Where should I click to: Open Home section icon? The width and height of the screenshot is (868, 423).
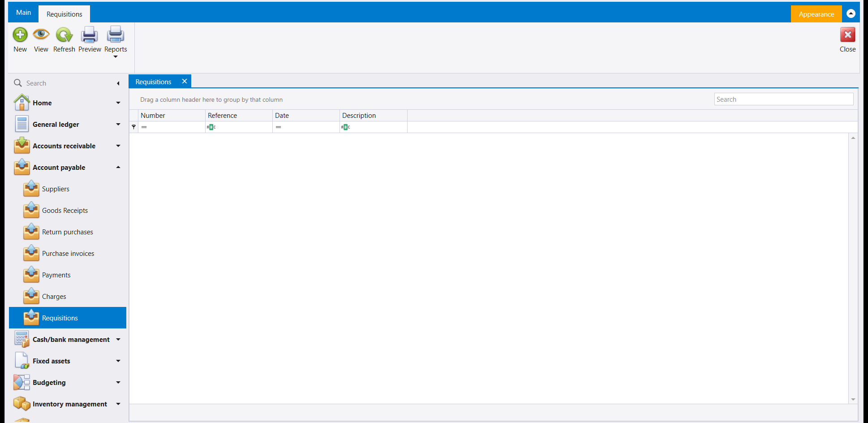pyautogui.click(x=21, y=103)
